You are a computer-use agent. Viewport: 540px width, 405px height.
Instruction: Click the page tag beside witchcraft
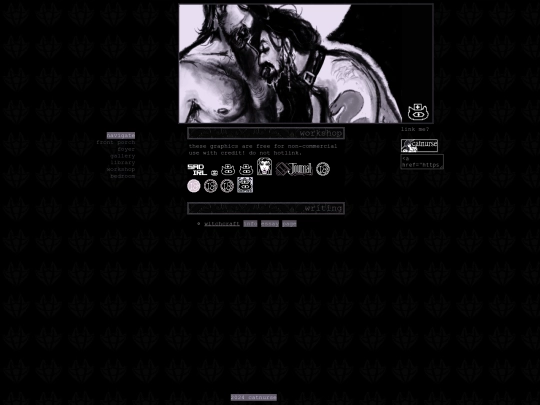click(289, 224)
